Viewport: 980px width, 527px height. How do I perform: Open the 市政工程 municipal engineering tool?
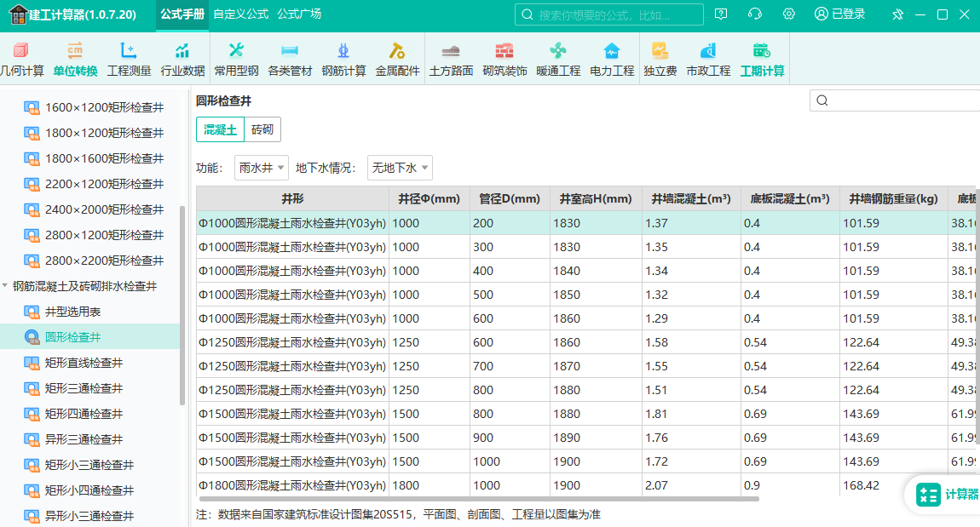708,60
